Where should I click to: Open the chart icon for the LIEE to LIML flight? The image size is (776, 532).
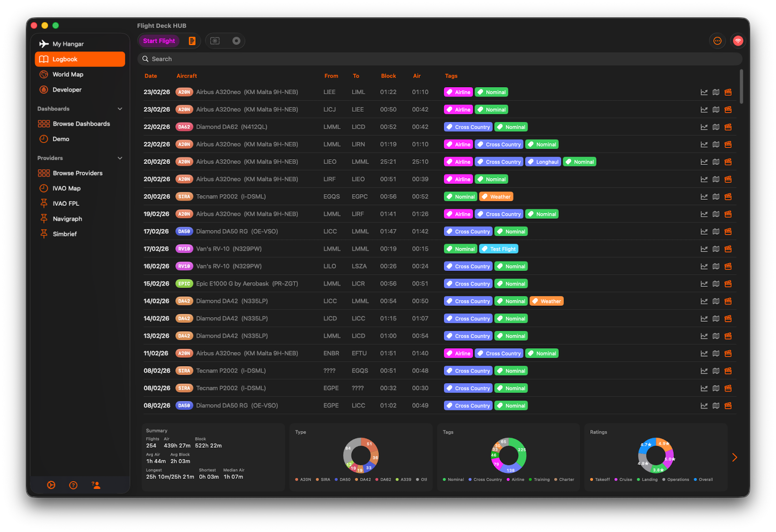[x=704, y=92]
